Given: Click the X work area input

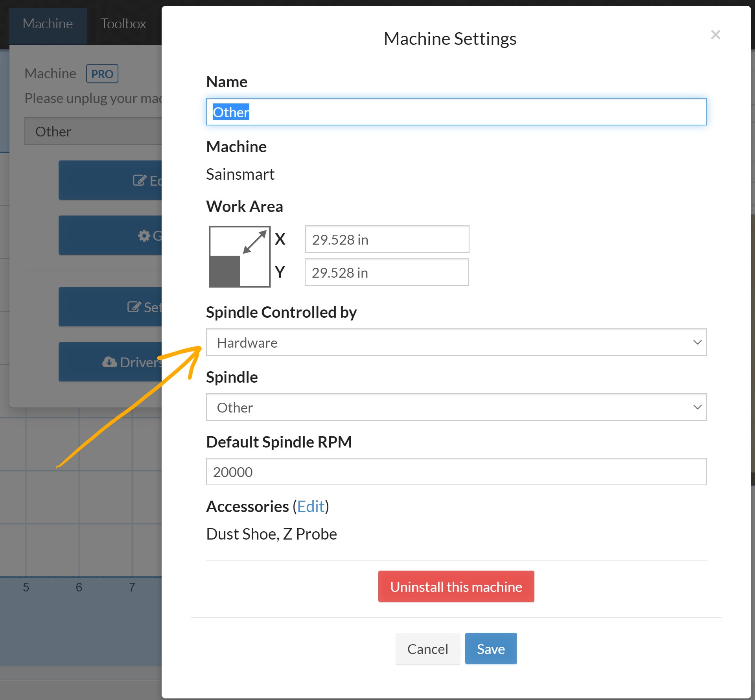Looking at the screenshot, I should click(387, 239).
